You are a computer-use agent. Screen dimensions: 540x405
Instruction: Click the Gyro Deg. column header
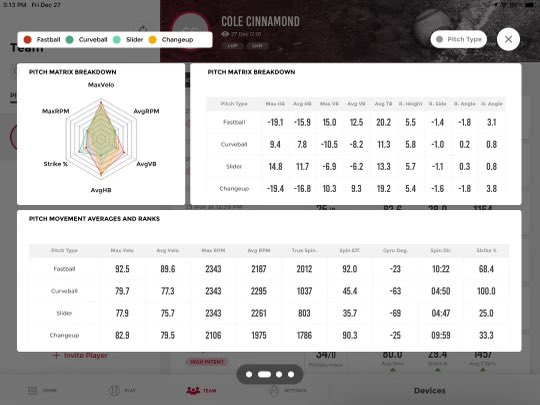tap(395, 250)
